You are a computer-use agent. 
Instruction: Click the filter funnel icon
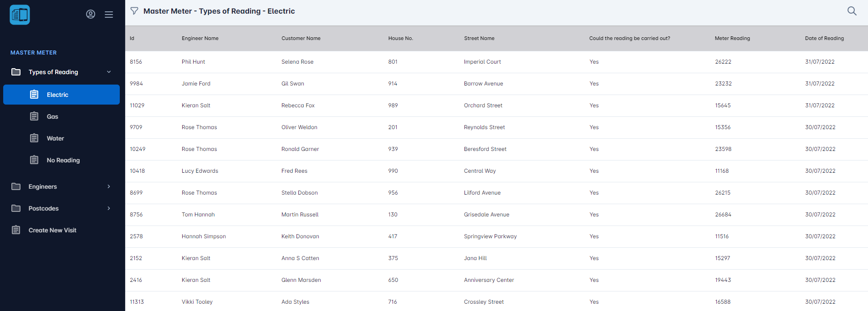point(134,11)
